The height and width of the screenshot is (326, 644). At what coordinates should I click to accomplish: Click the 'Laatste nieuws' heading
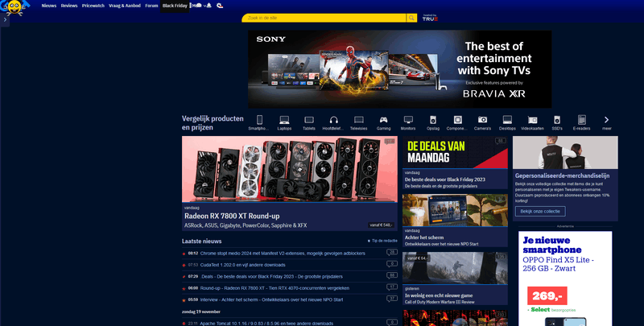(202, 241)
